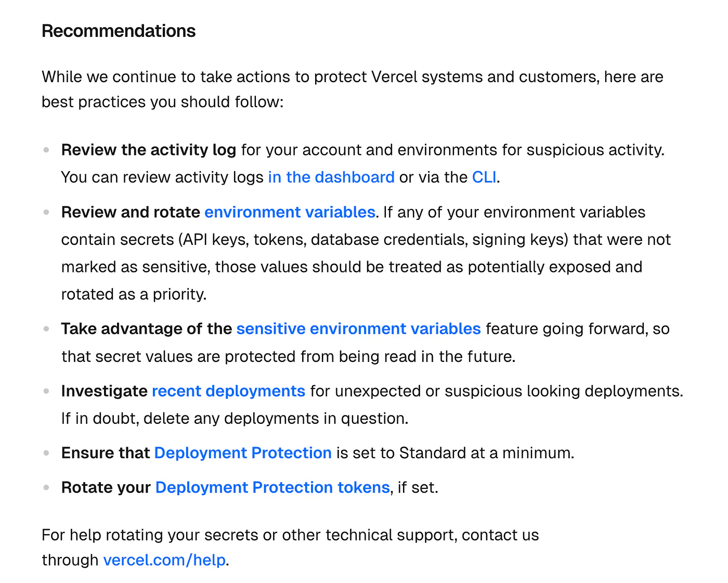Open the "environment variables" link
Screen dimensions: 728x583
point(290,212)
